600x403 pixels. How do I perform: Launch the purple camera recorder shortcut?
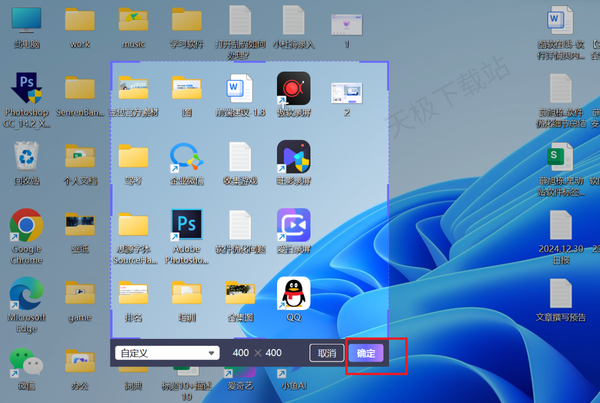(x=293, y=225)
